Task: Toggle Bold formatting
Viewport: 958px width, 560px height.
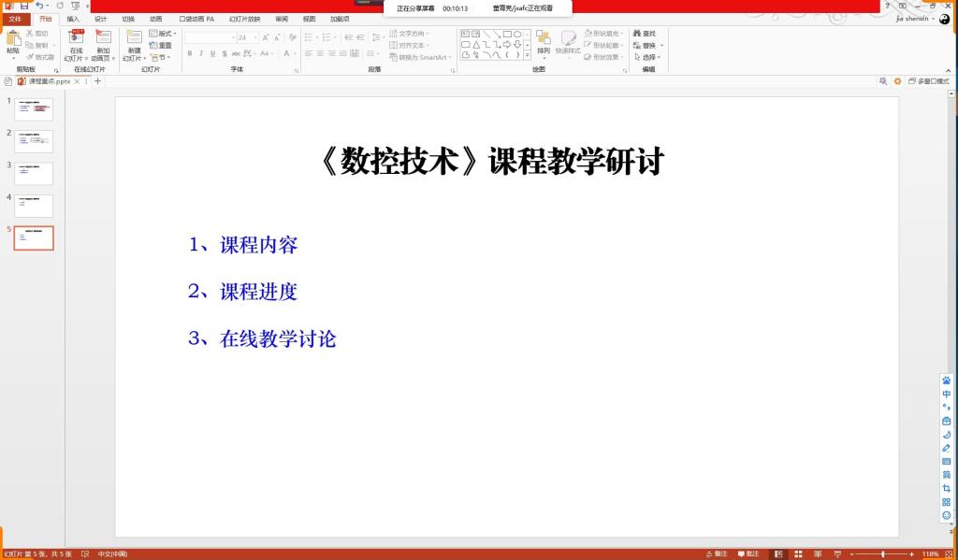Action: (x=189, y=53)
